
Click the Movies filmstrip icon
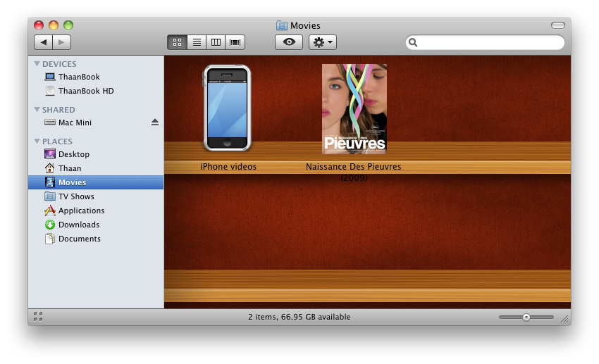click(50, 182)
